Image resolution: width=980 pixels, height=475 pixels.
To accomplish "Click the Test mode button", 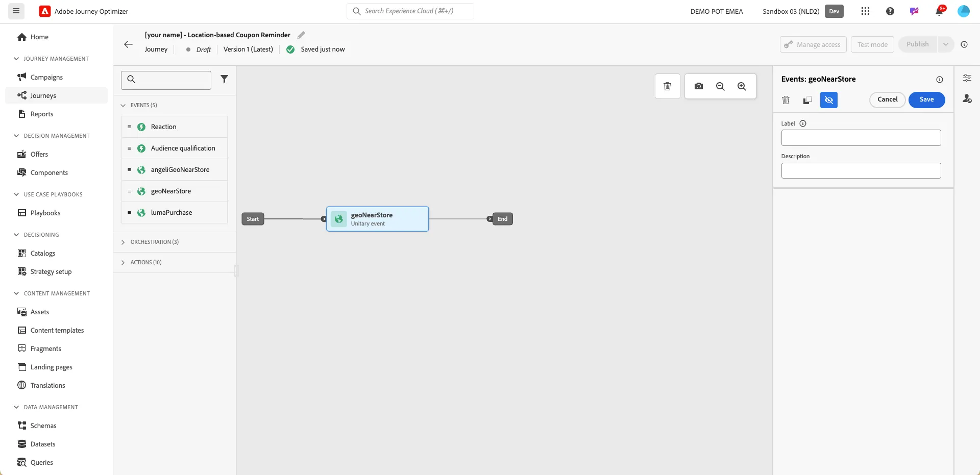I will [x=872, y=44].
